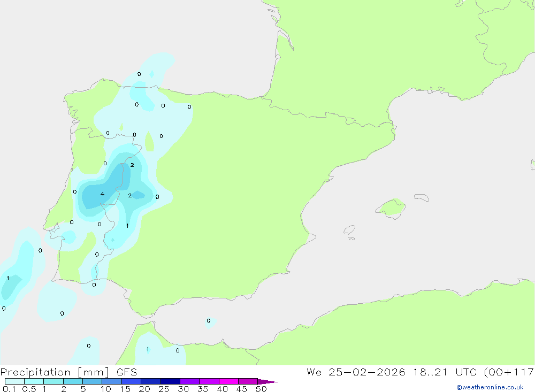Click legend label '10'
Screen dimensions: 535x392
106,389
